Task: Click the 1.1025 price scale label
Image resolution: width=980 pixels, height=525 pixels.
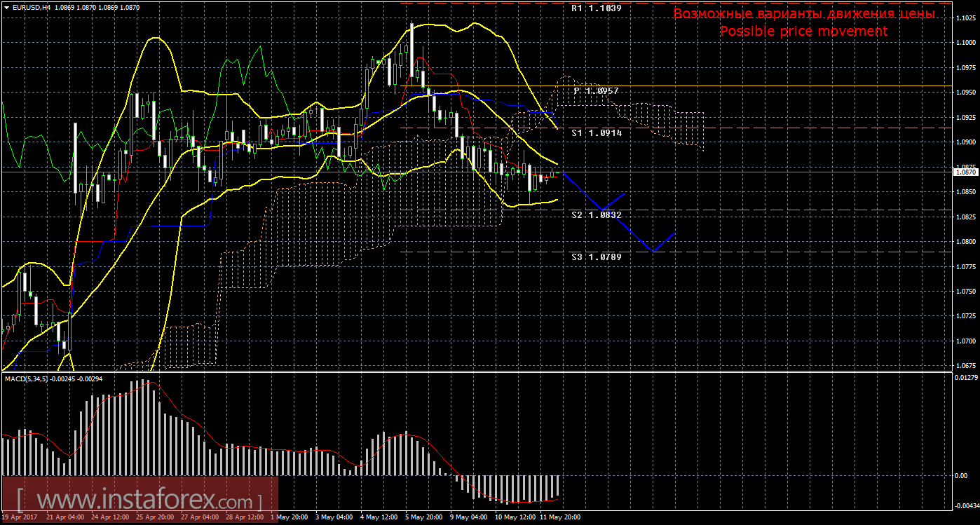Action: (x=965, y=18)
